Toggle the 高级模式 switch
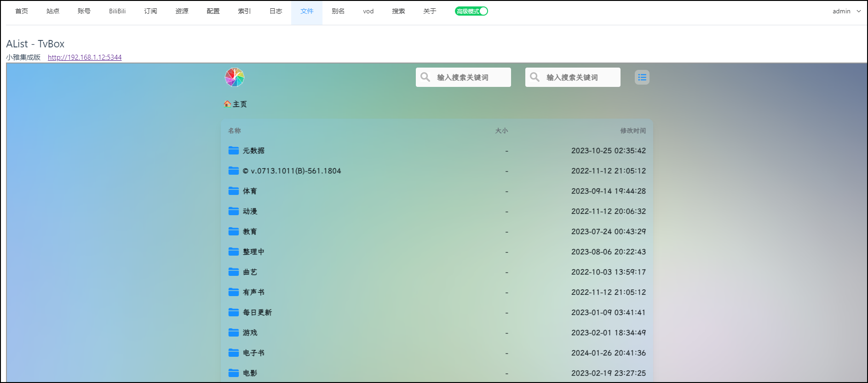 471,11
